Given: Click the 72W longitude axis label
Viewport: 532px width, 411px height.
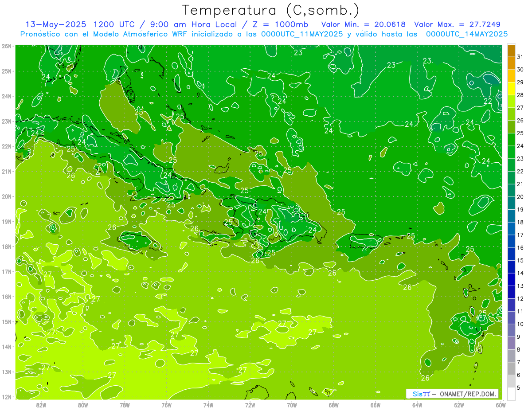Looking at the screenshot, I should pos(250,405).
